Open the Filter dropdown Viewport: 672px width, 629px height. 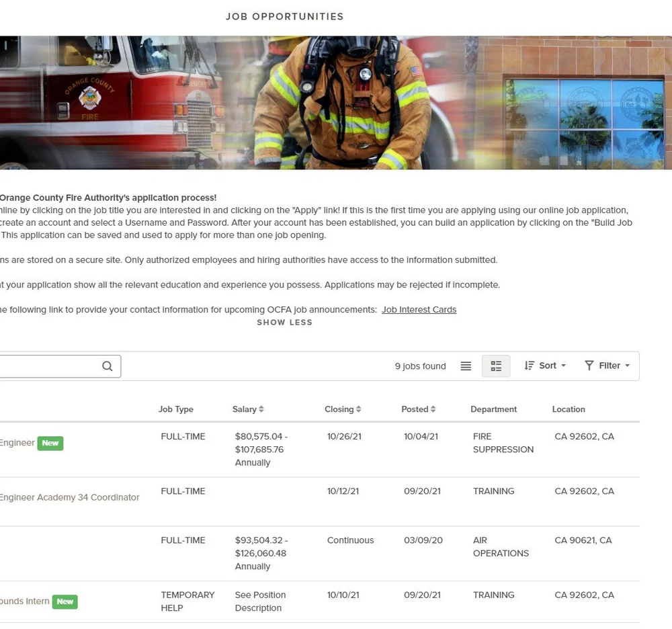click(x=607, y=366)
